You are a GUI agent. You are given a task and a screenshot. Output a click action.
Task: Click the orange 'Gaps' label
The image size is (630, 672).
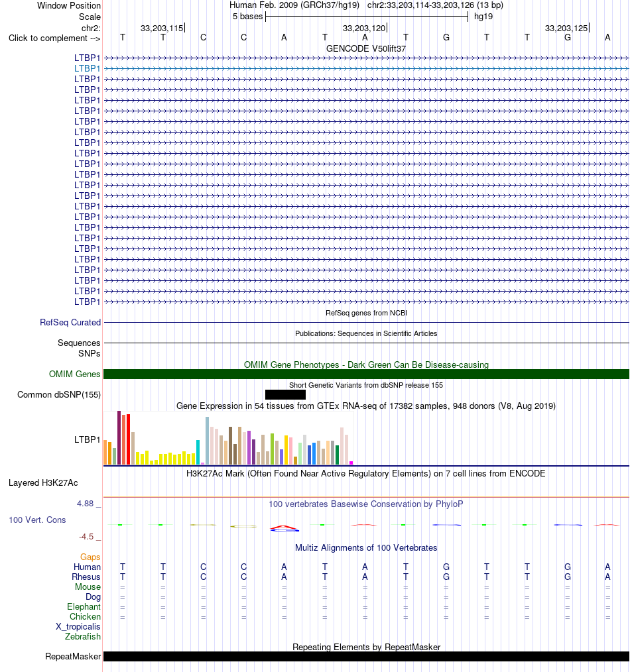click(90, 557)
